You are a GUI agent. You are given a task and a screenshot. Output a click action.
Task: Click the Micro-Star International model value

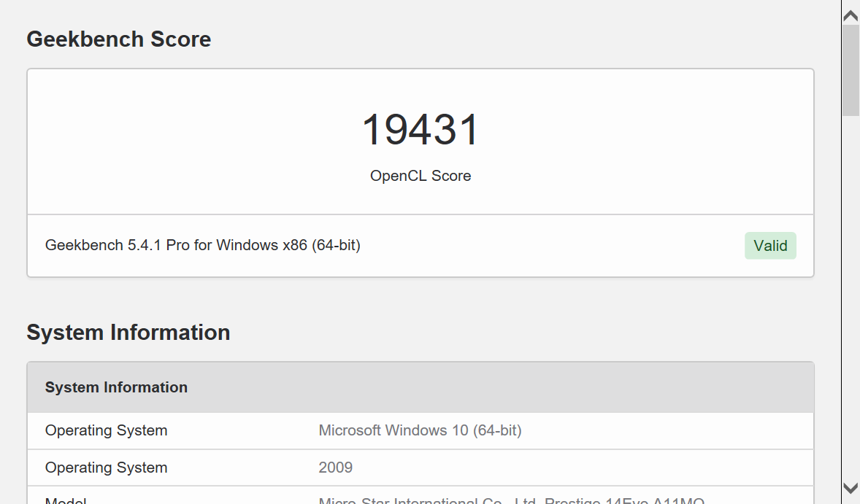511,500
